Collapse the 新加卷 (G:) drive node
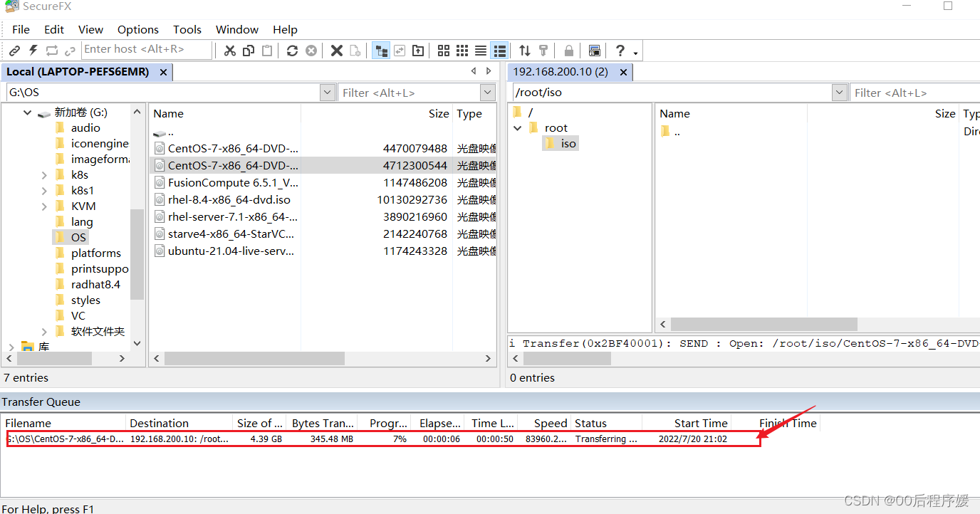This screenshot has height=514, width=980. tap(28, 112)
